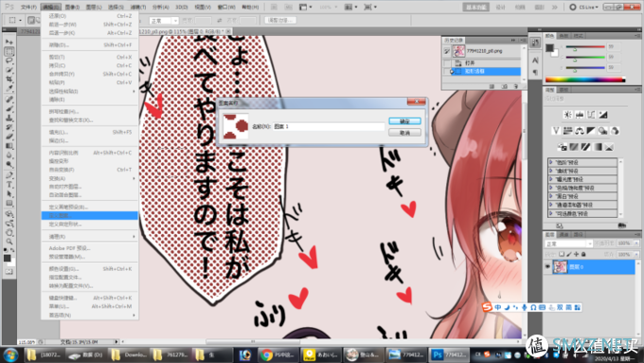Viewport: 644px width, 363px height.
Task: Toggle lock image pixels brush icon
Action: [569, 254]
